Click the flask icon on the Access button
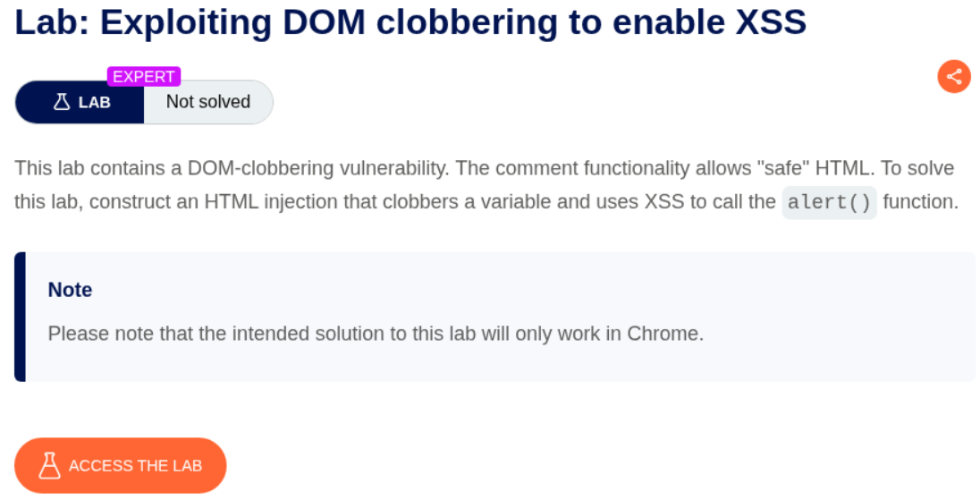 [x=50, y=465]
